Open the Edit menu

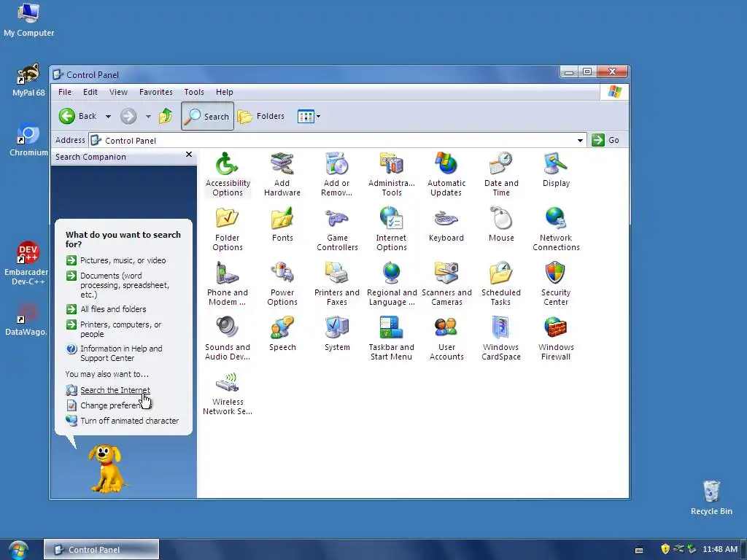[90, 92]
